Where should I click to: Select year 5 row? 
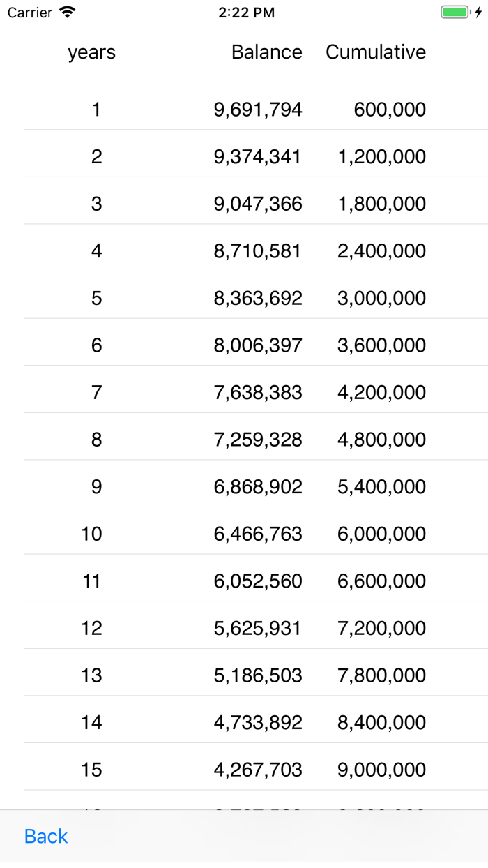96,297
